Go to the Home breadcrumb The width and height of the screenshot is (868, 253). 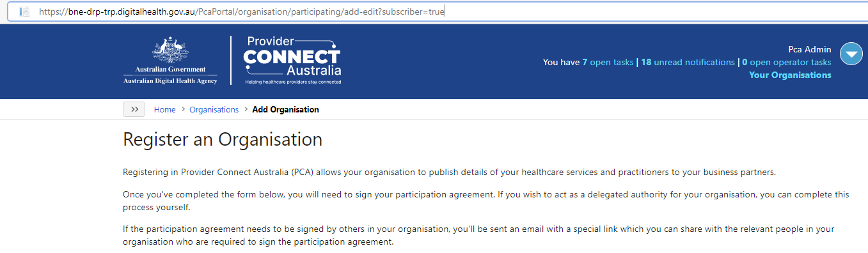pos(164,109)
